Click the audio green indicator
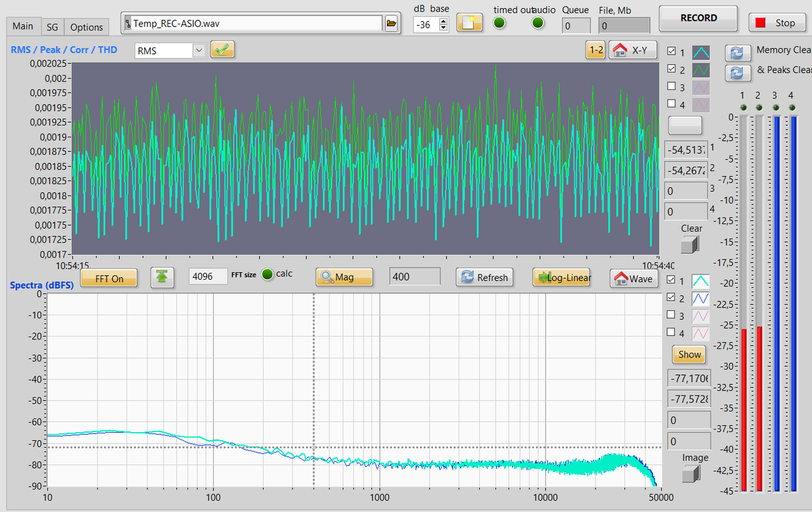Viewport: 812px width, 512px height. 538,22
